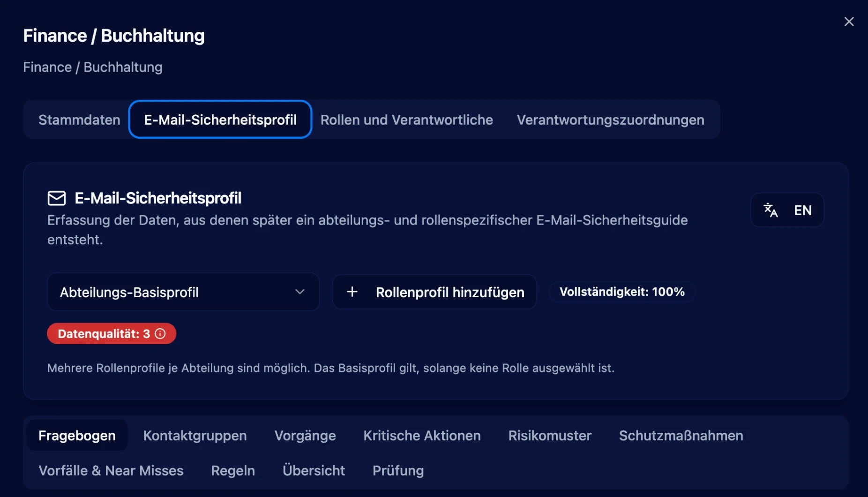Close the Finance / Buchhaltung dialog

coord(849,22)
